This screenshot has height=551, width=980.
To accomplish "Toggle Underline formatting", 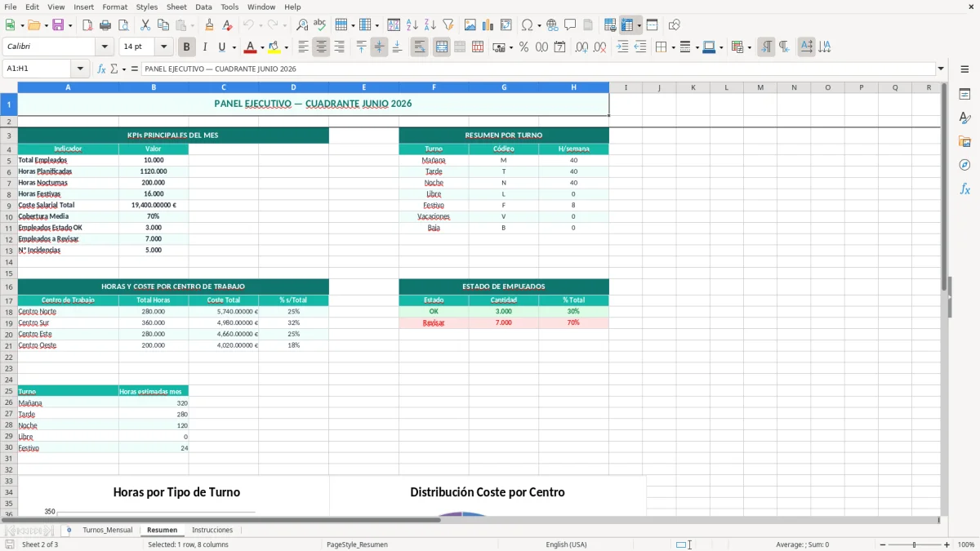I will pyautogui.click(x=221, y=47).
